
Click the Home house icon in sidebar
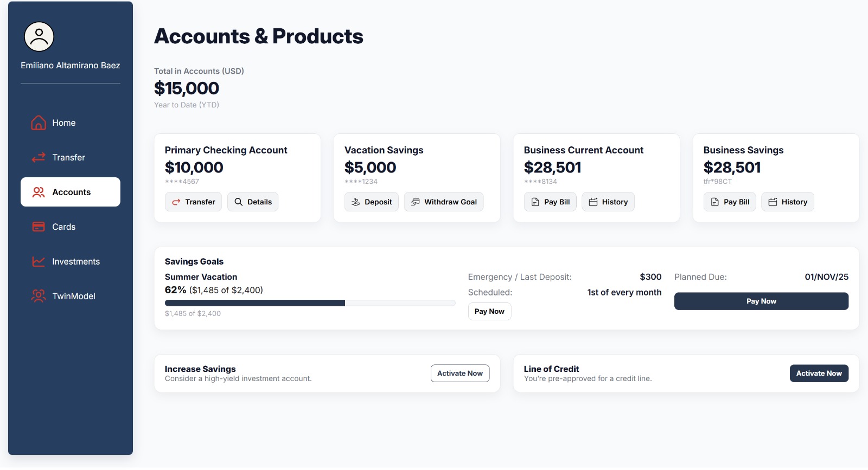(39, 123)
